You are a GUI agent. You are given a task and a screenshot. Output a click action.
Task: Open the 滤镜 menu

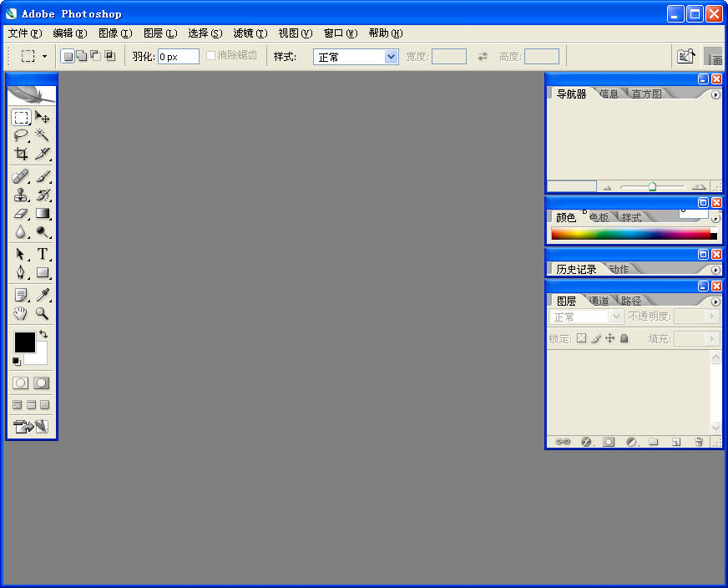[250, 33]
